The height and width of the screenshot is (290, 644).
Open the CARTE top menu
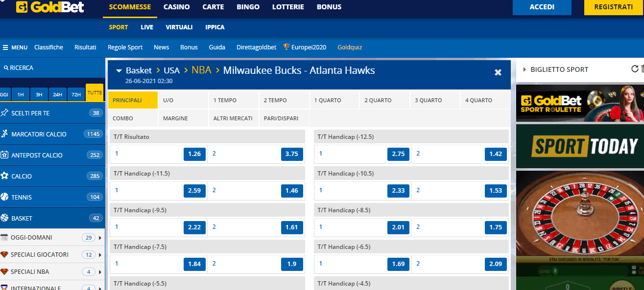[213, 7]
